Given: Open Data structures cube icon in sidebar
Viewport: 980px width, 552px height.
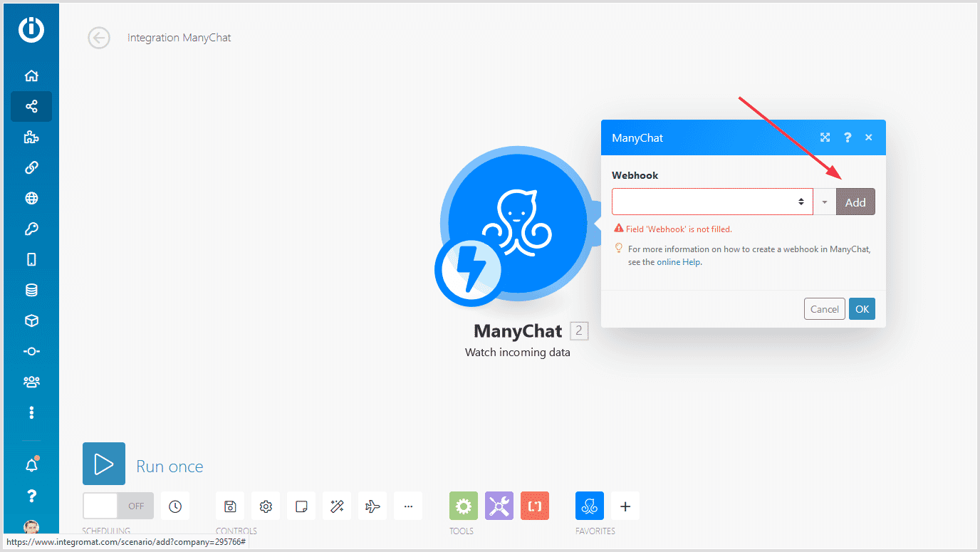Looking at the screenshot, I should click(31, 321).
